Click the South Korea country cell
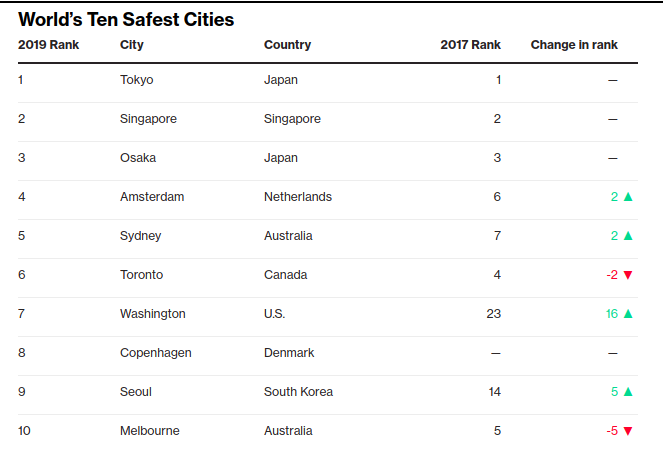This screenshot has height=452, width=663. [x=298, y=392]
